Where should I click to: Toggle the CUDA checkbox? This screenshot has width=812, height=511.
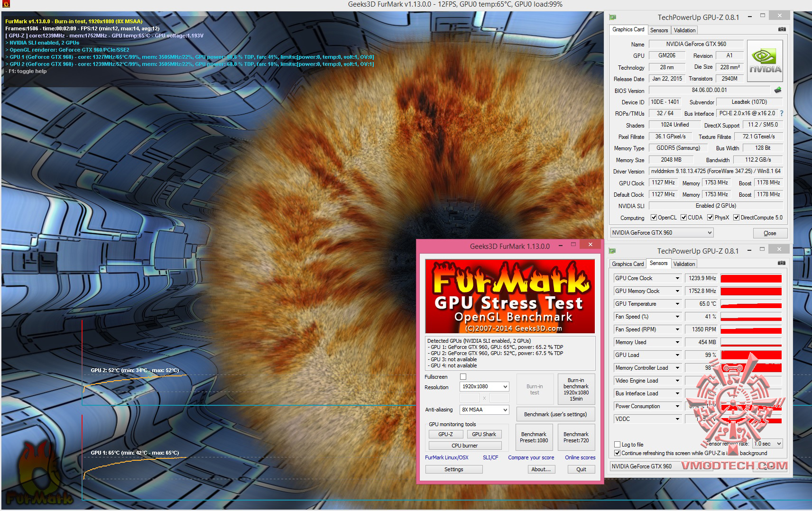[x=683, y=218]
